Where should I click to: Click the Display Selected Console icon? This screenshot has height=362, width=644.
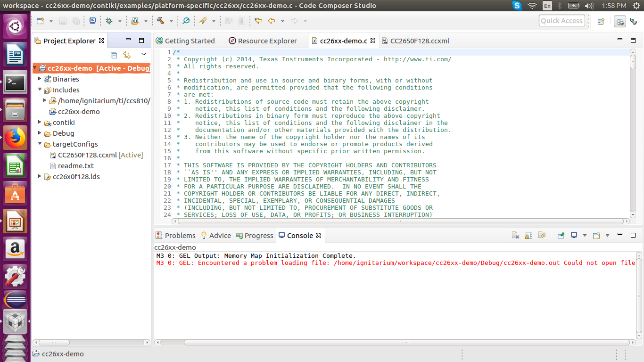point(574,235)
